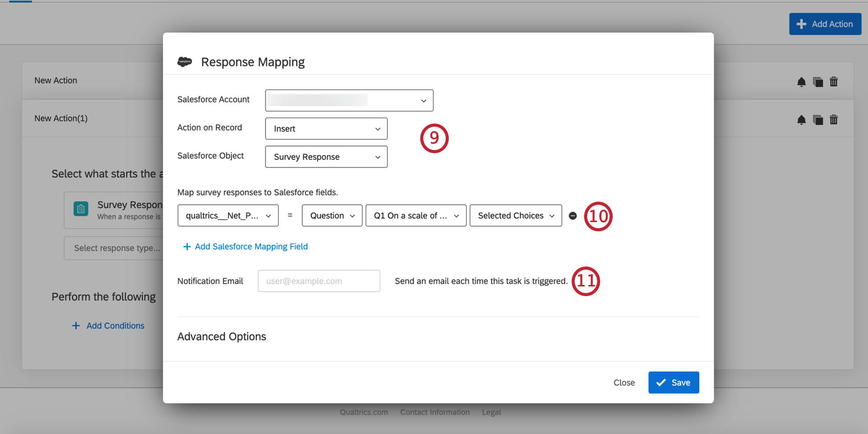868x434 pixels.
Task: Open the Salesforce Account dropdown
Action: click(349, 101)
